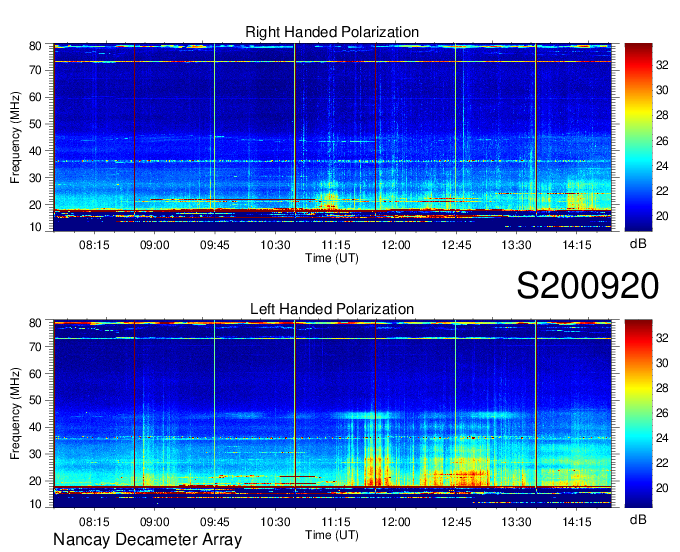
Task: Click the 30 MHz tick on the bottom plot
Action: click(35, 454)
